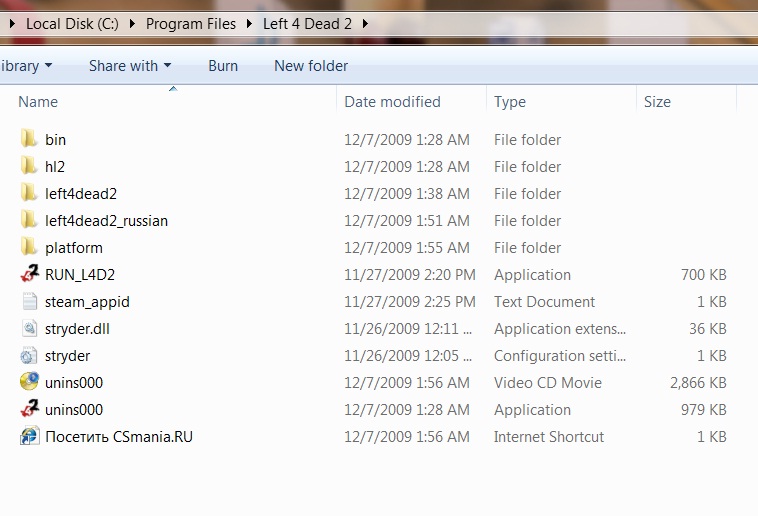Screen dimensions: 758x516
Task: Click the hl2 folder icon
Action: click(x=29, y=166)
